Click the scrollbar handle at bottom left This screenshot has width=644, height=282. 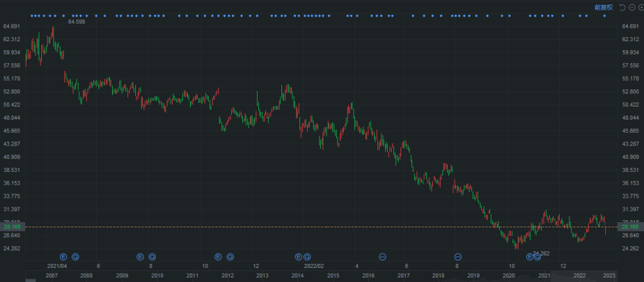click(x=31, y=280)
